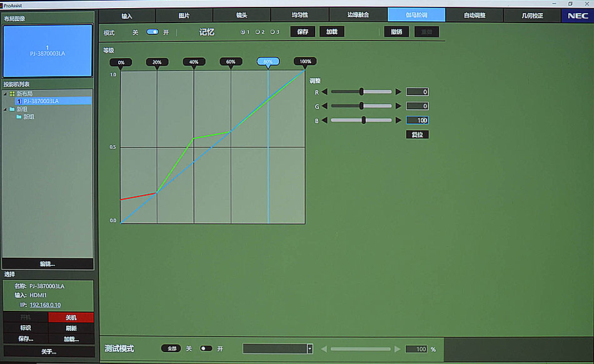594x364 pixels.
Task: Switch to the 边缘融合 tab
Action: tap(359, 16)
